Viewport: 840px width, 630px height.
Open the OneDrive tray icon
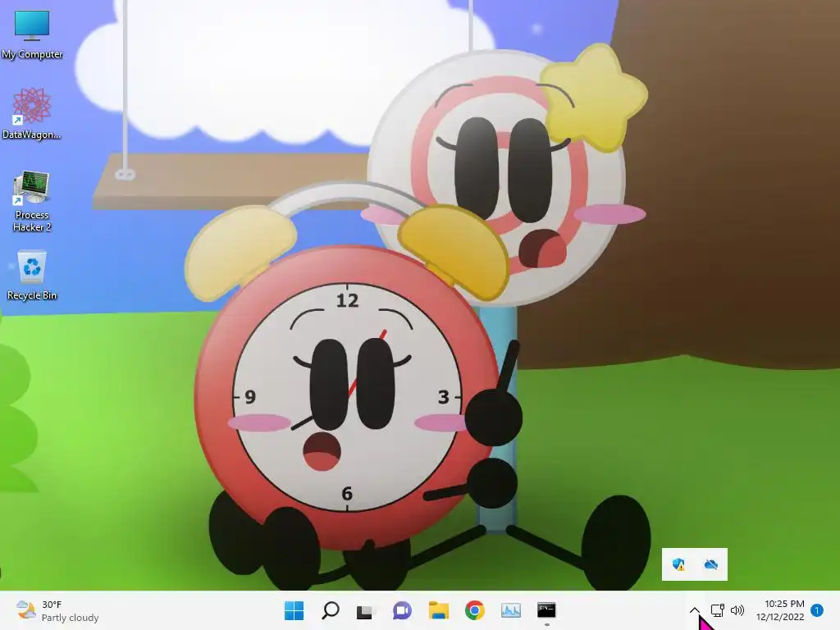(711, 564)
